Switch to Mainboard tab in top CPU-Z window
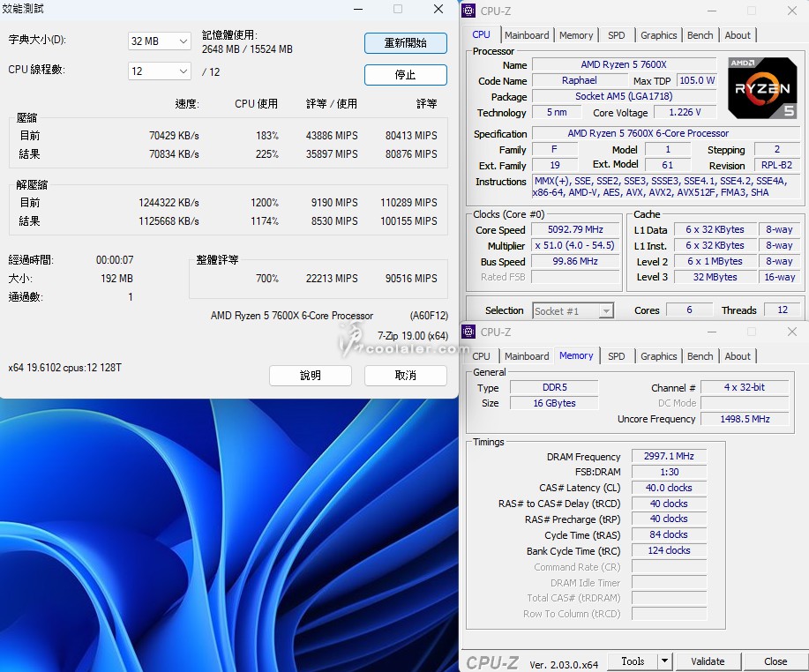The image size is (809, 672). coord(527,35)
